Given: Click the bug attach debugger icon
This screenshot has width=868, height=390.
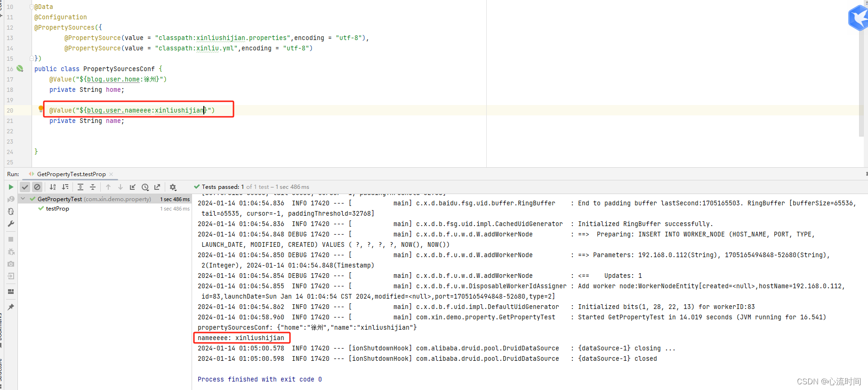Looking at the screenshot, I should [11, 252].
